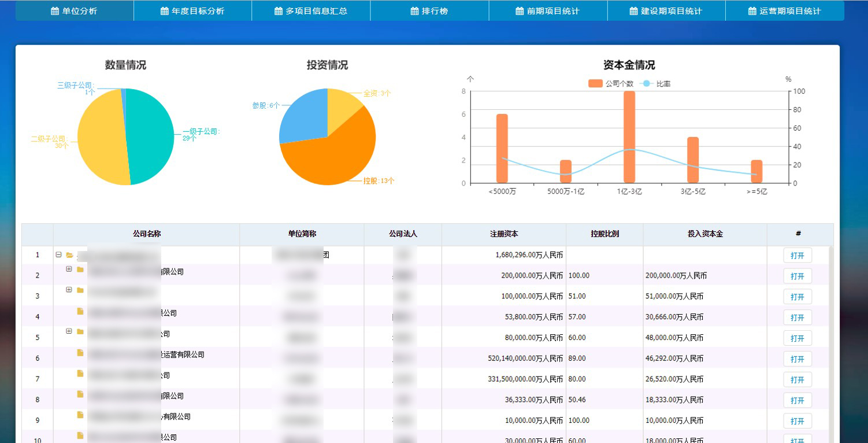Screen dimensions: 868x443
Task: Click the file icon in row 4
Action: point(80,311)
